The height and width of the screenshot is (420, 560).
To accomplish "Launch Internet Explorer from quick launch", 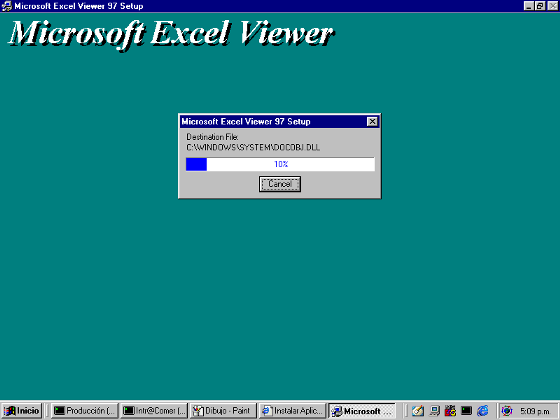I will pyautogui.click(x=482, y=411).
